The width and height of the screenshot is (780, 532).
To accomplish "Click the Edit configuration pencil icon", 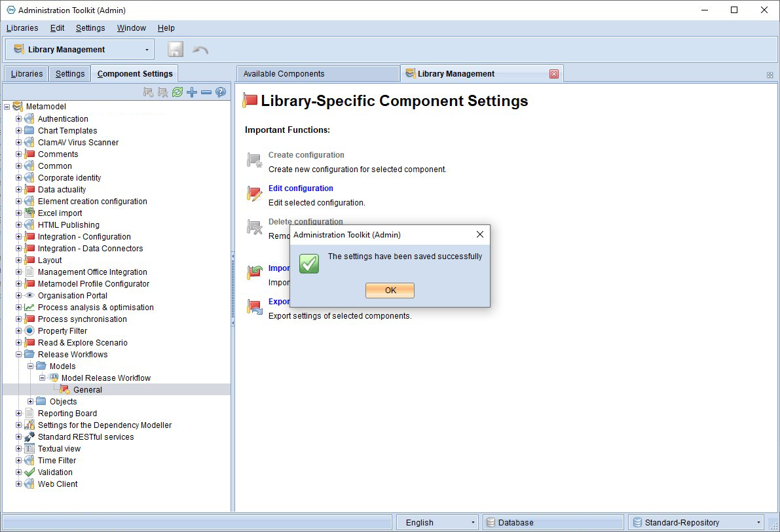I will click(x=254, y=194).
